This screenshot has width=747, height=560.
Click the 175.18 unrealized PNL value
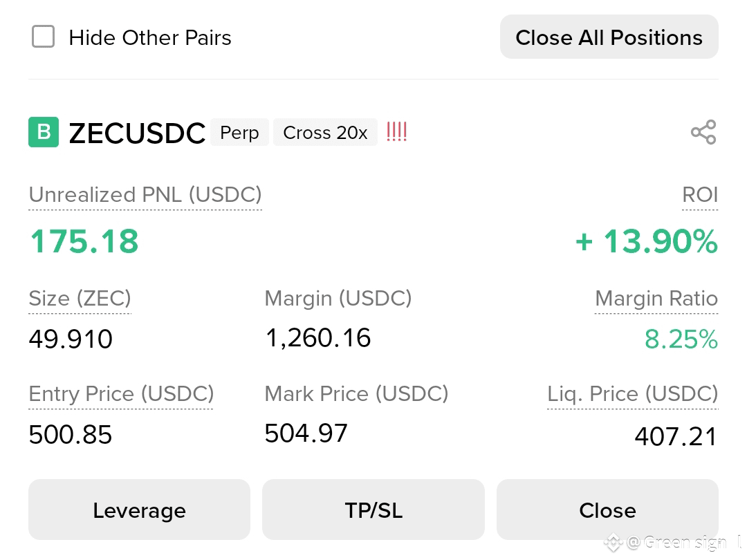84,241
